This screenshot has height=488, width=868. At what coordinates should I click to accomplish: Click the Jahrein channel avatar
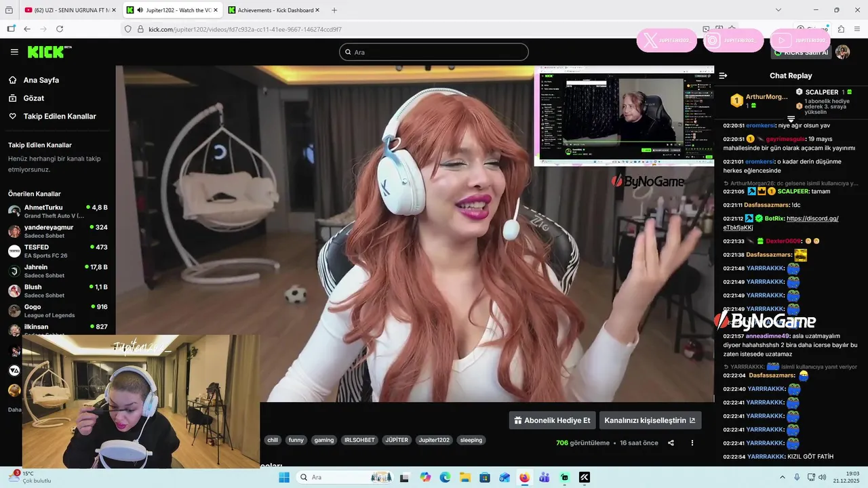click(14, 271)
